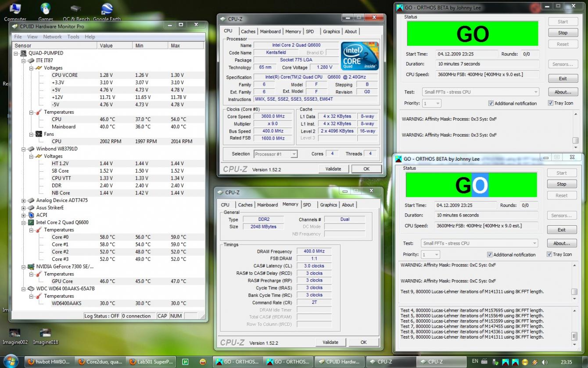588x368 pixels.
Task: Collapse the Intel Core 2 Quad Q6600 node
Action: pyautogui.click(x=24, y=223)
